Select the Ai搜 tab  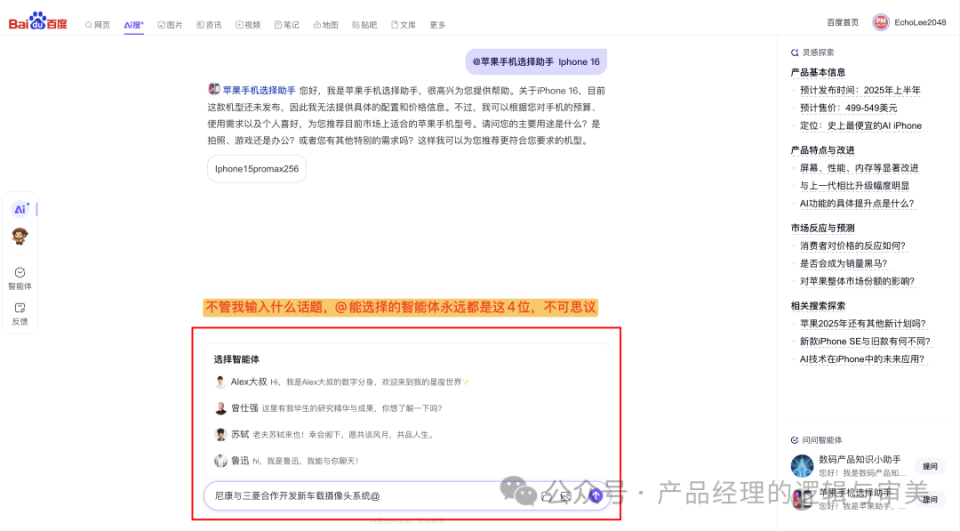133,25
